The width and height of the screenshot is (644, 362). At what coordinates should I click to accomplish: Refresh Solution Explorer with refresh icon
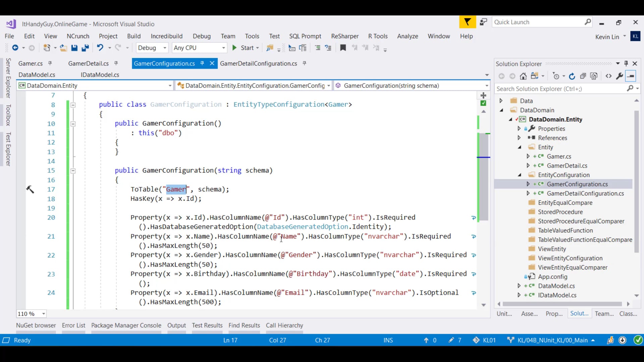(572, 76)
